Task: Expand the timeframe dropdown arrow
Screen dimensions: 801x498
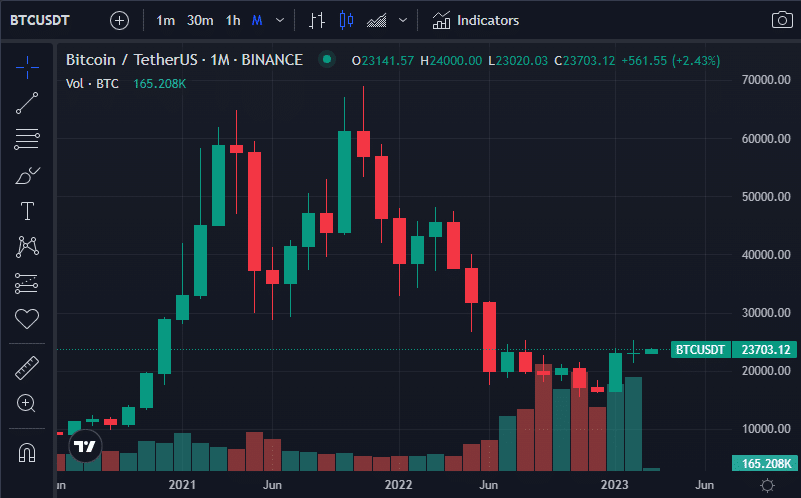Action: [280, 20]
